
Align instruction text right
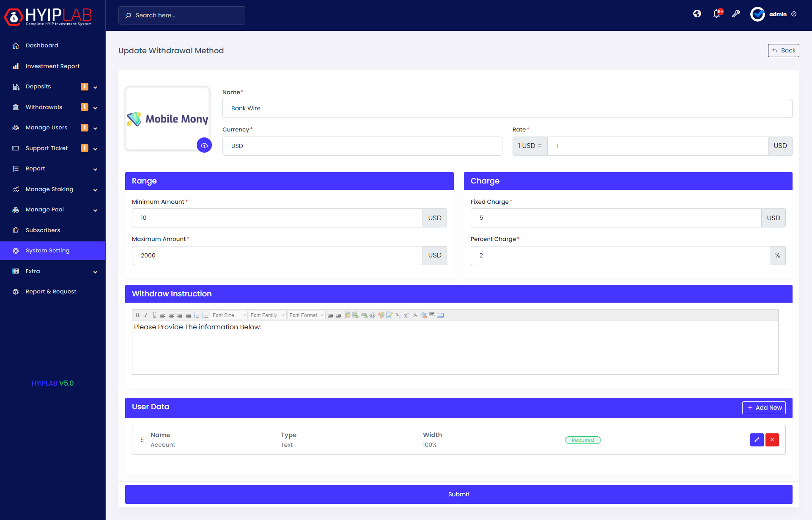(180, 315)
